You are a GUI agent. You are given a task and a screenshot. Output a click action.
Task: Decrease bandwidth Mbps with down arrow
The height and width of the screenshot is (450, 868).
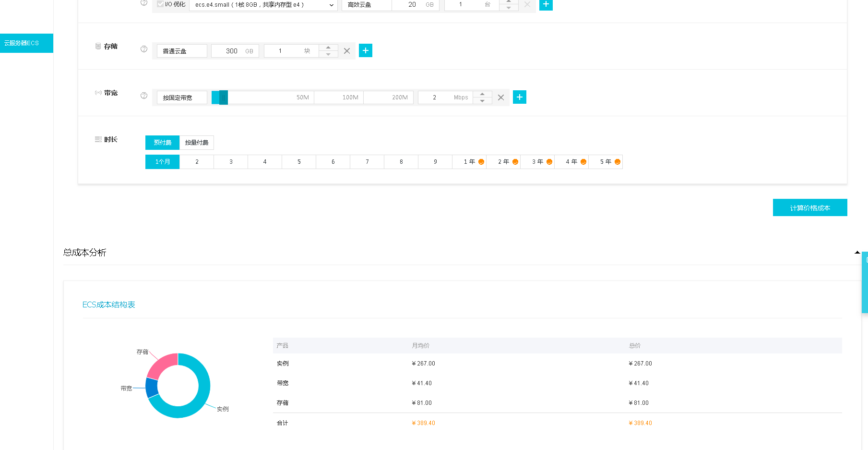[x=482, y=101]
